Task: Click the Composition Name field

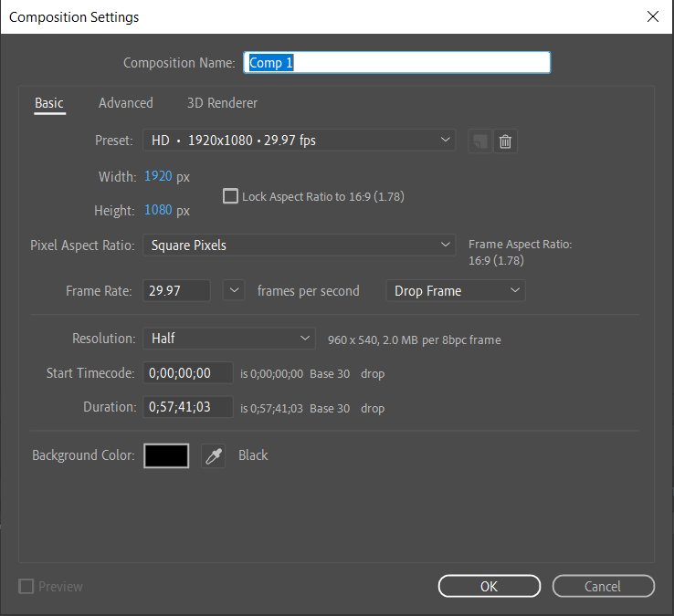Action: 396,63
